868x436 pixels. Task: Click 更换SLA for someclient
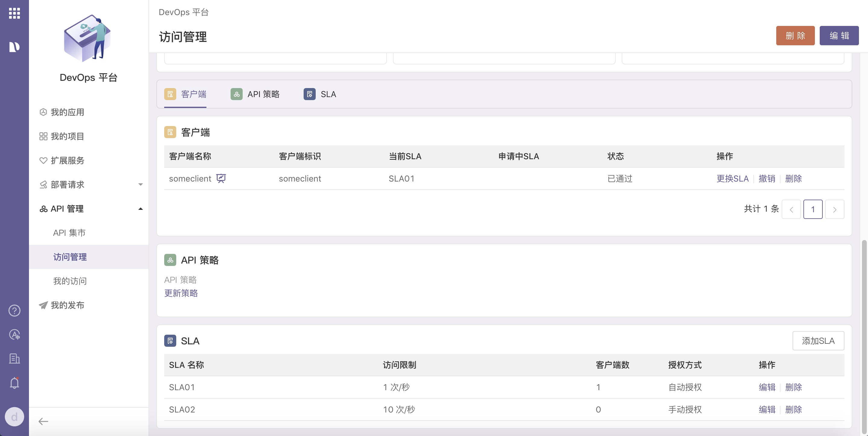point(732,179)
